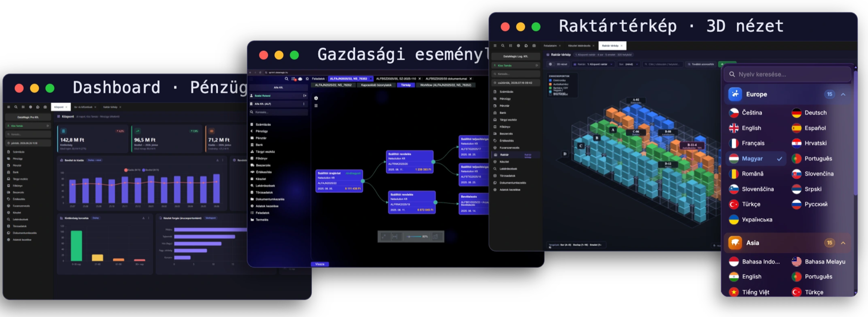Click search icon in Dashboard window toolbar

point(16,107)
